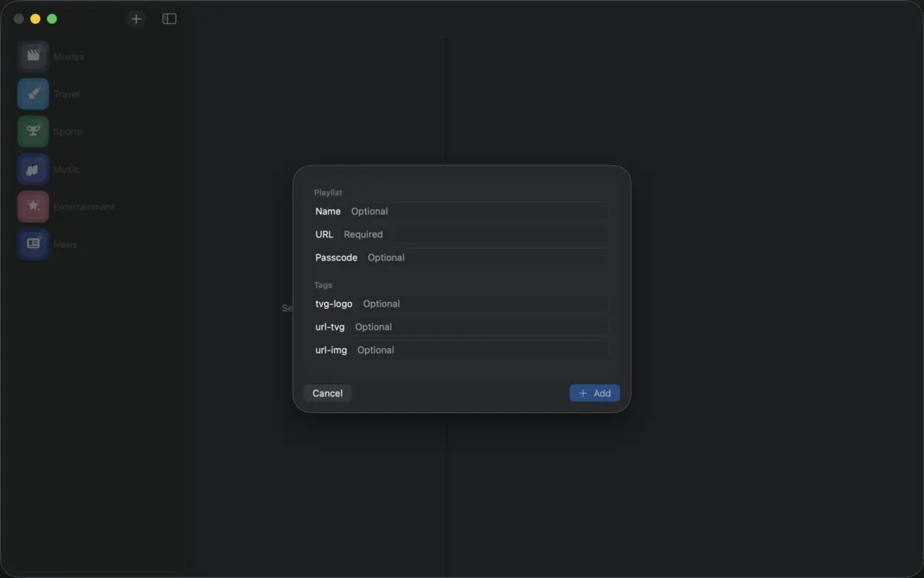Open the News category icon

click(x=33, y=244)
